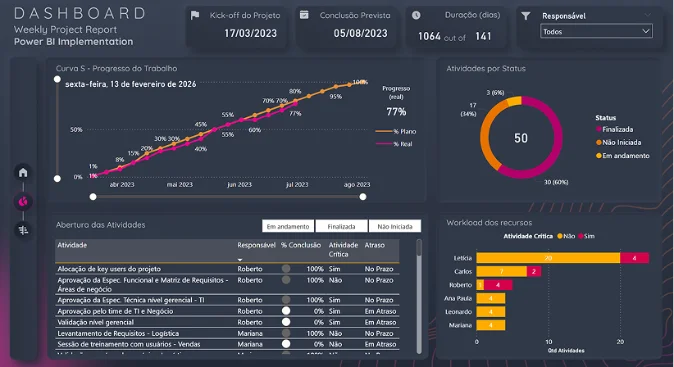The width and height of the screenshot is (674, 367).
Task: Click the Duração clock icon
Action: click(x=416, y=15)
